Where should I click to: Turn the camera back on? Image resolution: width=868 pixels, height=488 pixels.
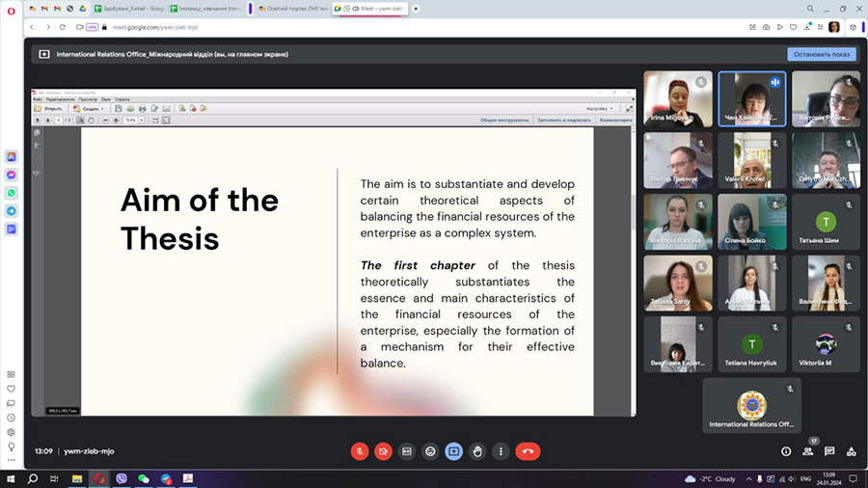[x=383, y=451]
